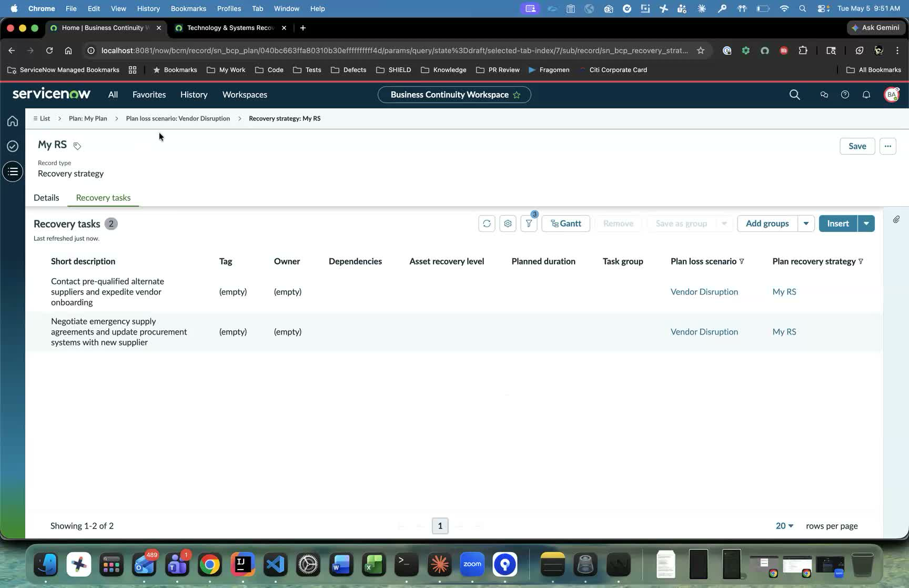Open My RS link in second row
This screenshot has height=588, width=909.
(x=784, y=332)
